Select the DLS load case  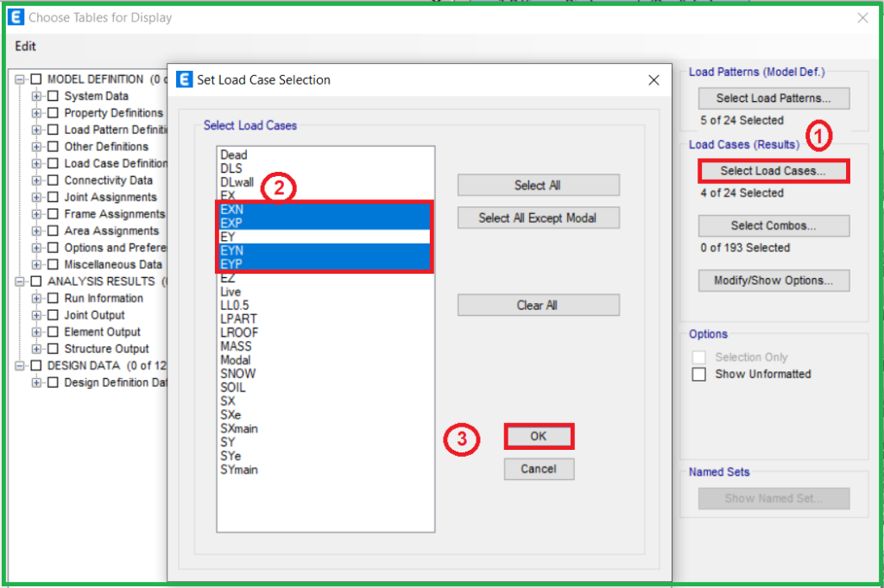325,168
